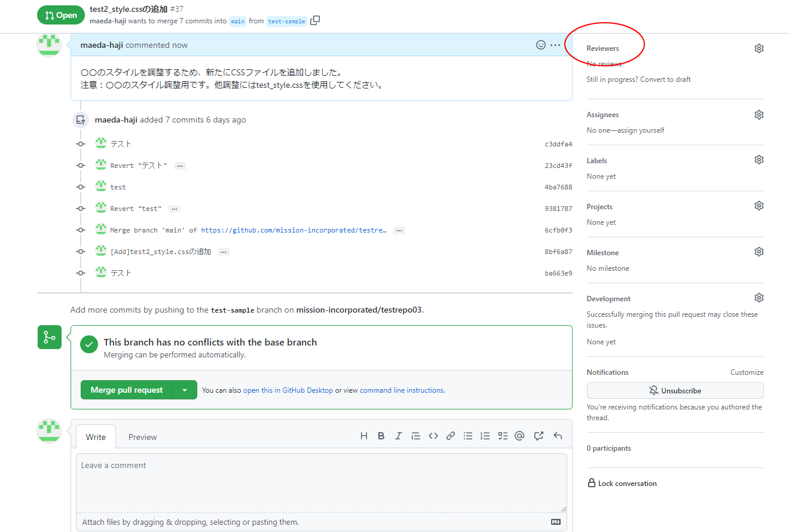Insert a link using toolbar icon
Viewport: 789px width, 532px height.
(451, 436)
